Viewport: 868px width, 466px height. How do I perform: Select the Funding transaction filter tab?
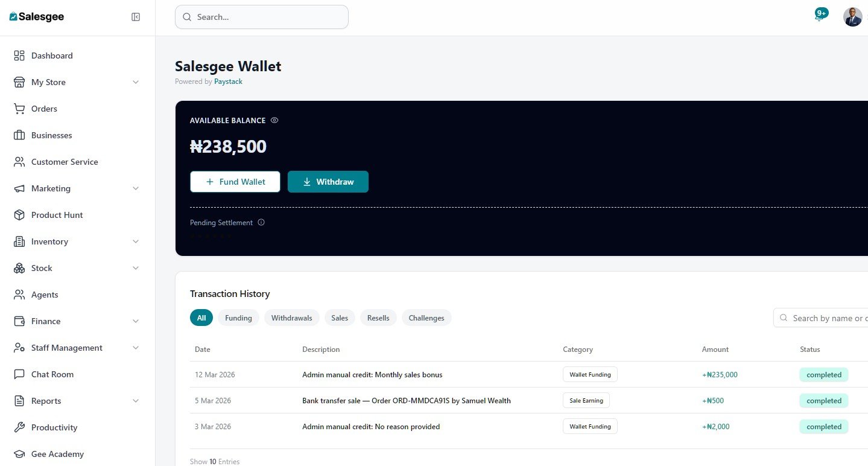coord(238,318)
